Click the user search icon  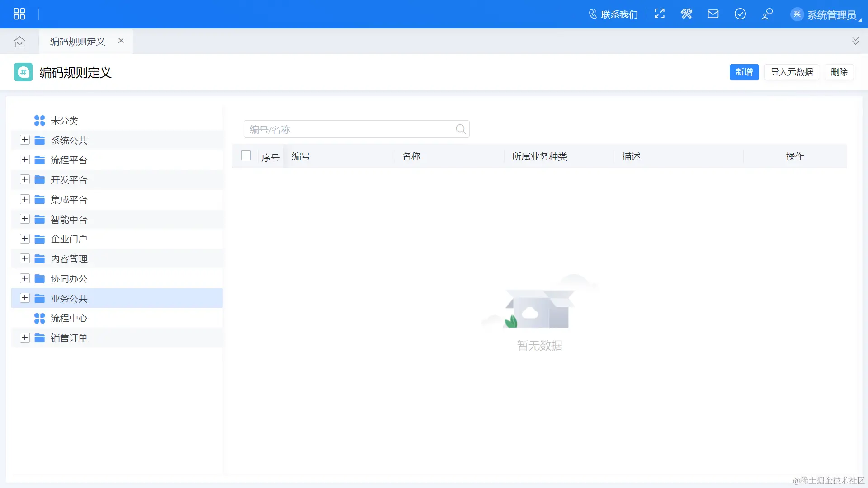tap(767, 14)
